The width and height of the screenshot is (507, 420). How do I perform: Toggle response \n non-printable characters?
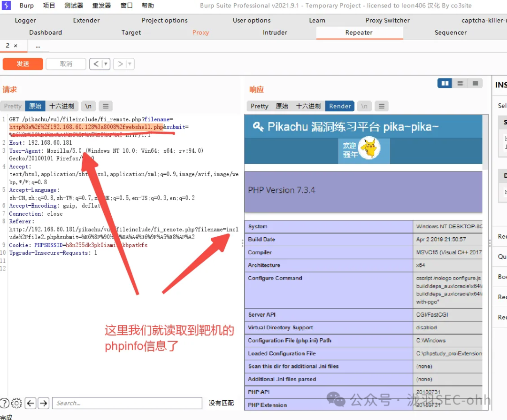coord(364,106)
